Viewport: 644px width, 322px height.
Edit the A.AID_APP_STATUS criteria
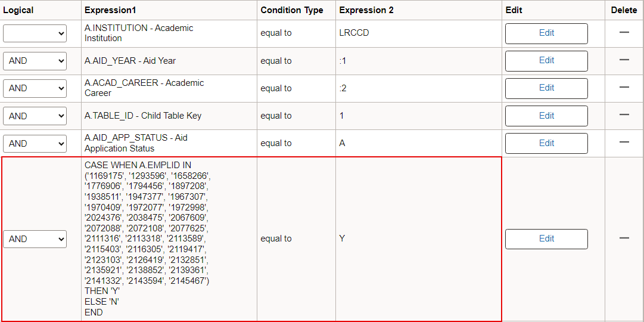(x=546, y=144)
